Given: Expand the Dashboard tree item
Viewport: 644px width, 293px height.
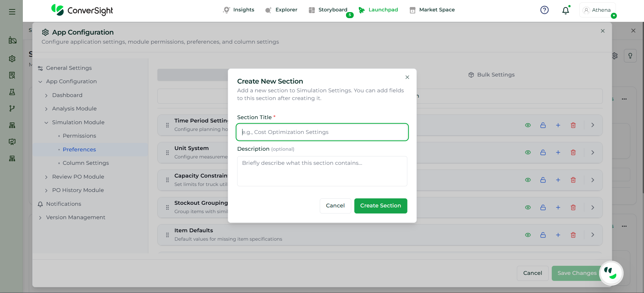Looking at the screenshot, I should pyautogui.click(x=46, y=95).
